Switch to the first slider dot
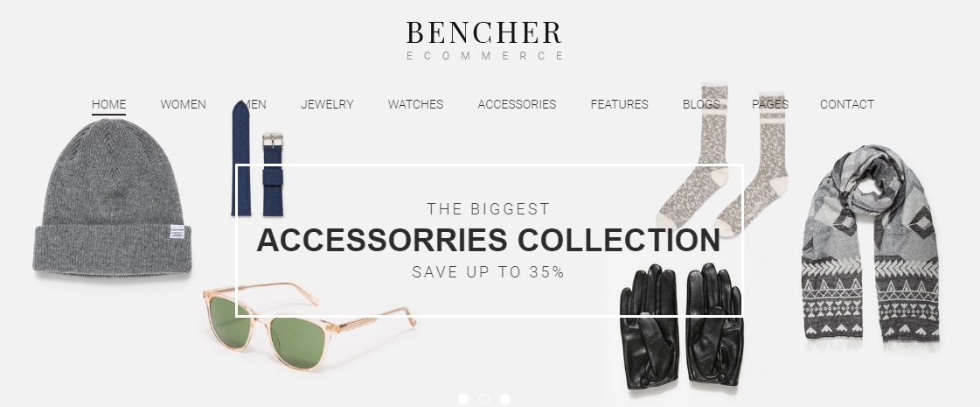Viewport: 980px width, 407px height. [x=463, y=399]
